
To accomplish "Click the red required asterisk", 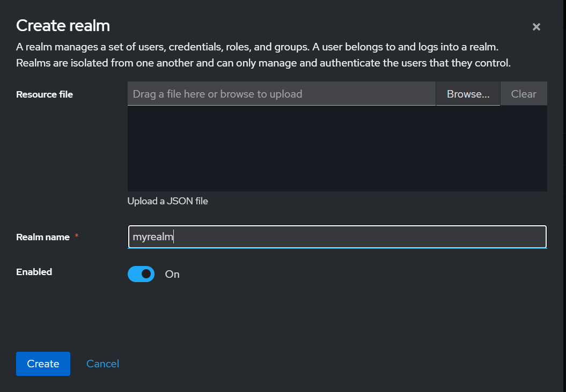I will [x=77, y=236].
